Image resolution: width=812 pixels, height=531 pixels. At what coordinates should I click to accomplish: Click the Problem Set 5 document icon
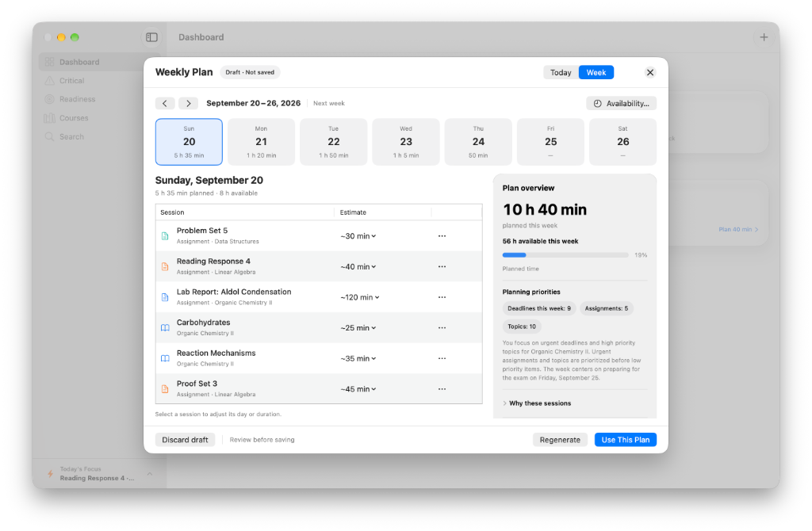coord(165,236)
